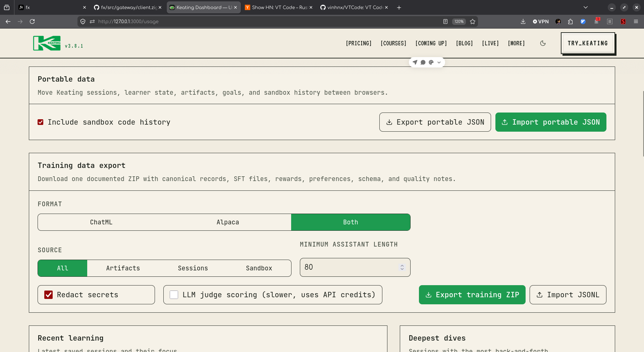Open the [LIVE] nav link
Image resolution: width=644 pixels, height=352 pixels.
490,43
